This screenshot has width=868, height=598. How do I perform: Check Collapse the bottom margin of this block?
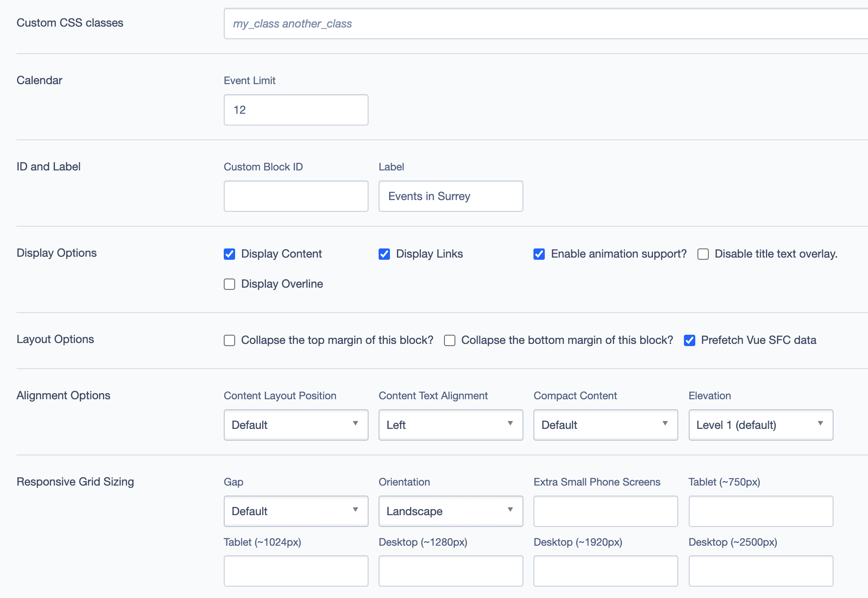(450, 340)
